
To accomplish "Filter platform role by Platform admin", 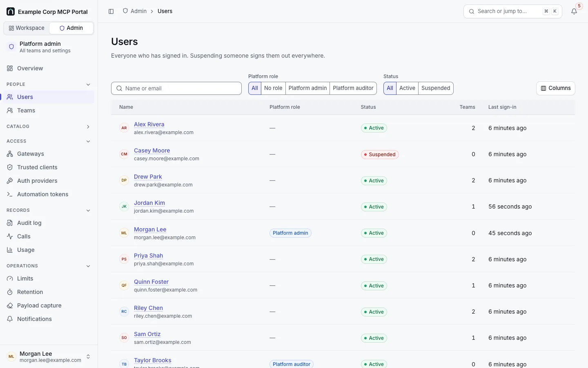I will pyautogui.click(x=307, y=88).
